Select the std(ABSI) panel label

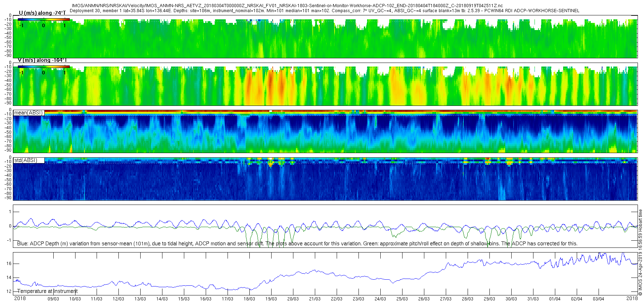coord(26,160)
